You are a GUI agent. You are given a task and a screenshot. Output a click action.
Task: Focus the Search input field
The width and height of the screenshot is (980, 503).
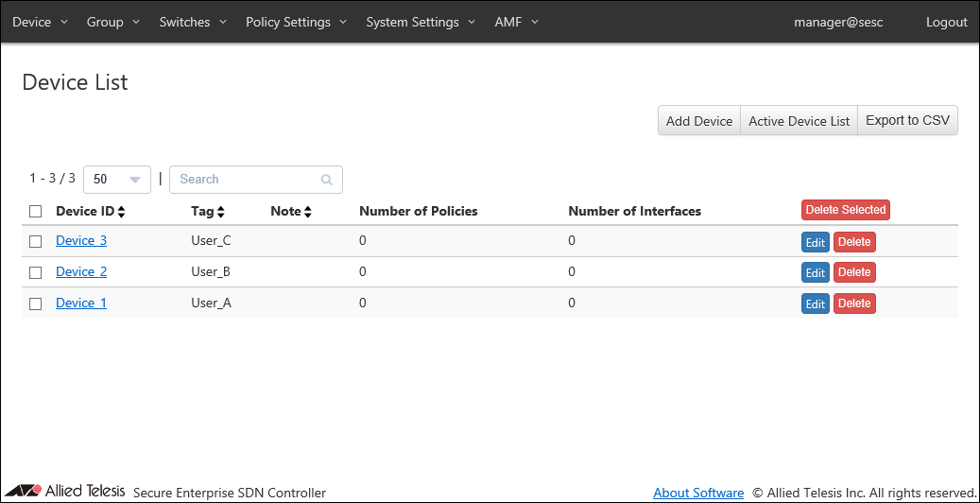(246, 180)
